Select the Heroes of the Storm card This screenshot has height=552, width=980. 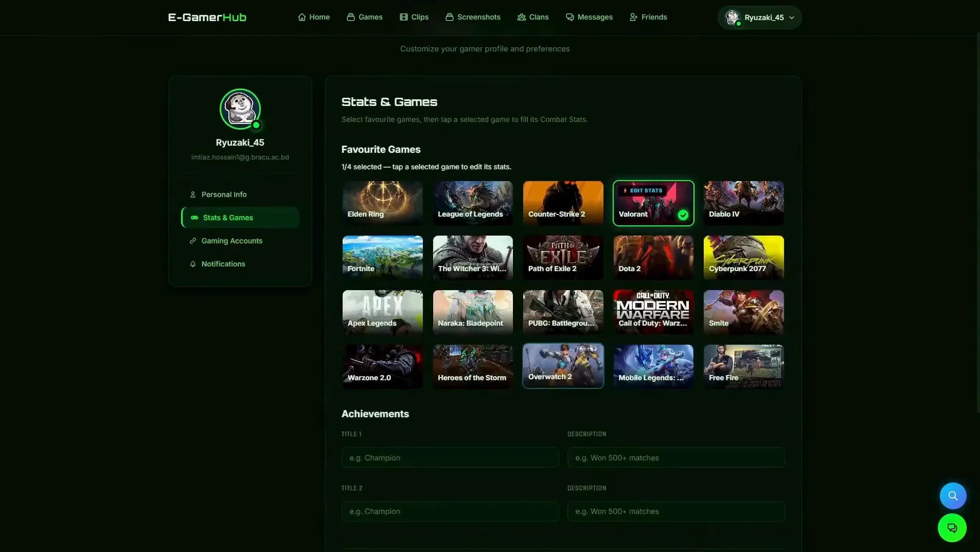point(473,367)
